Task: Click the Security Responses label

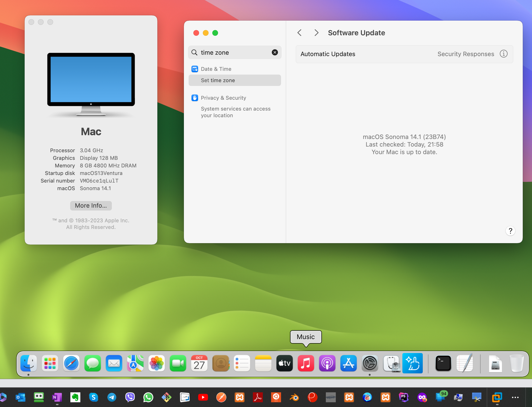Action: point(466,54)
